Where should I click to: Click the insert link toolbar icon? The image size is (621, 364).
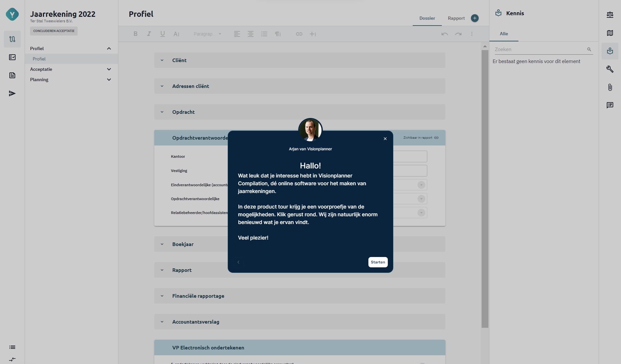(x=299, y=34)
